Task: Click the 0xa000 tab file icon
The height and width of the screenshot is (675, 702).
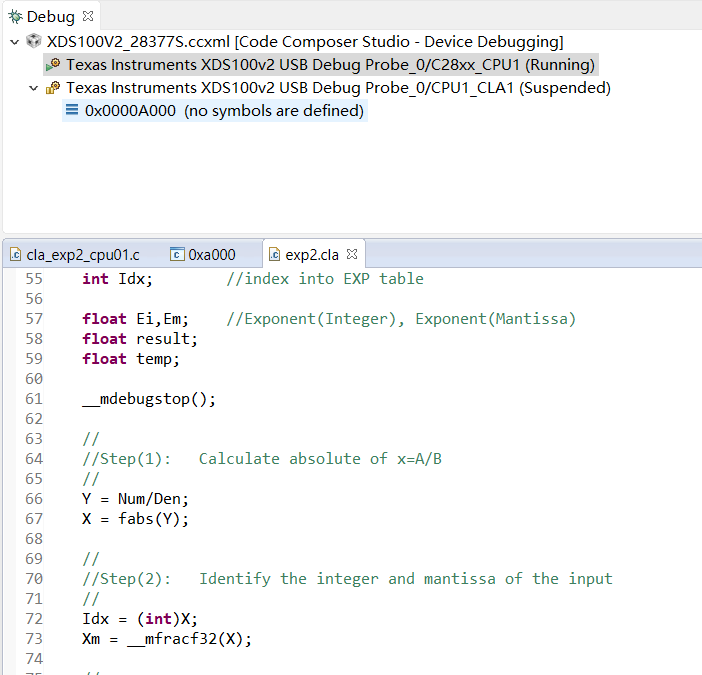Action: coord(178,254)
